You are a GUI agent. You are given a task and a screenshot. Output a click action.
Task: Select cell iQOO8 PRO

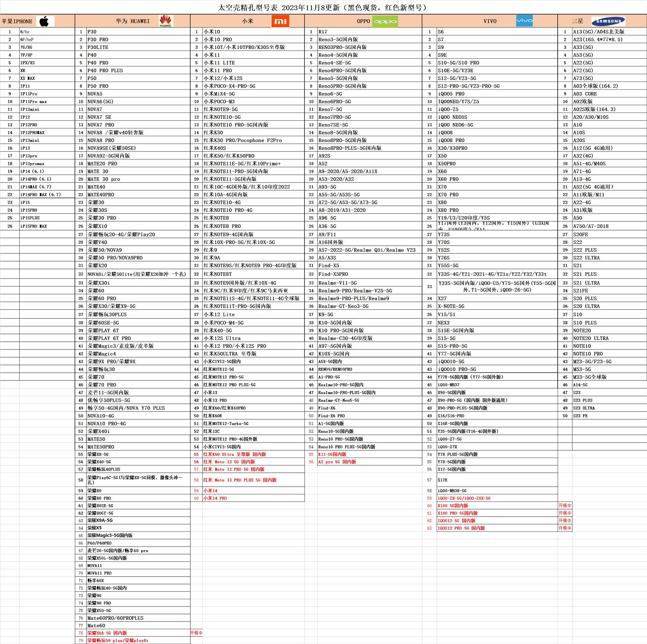coord(497,140)
